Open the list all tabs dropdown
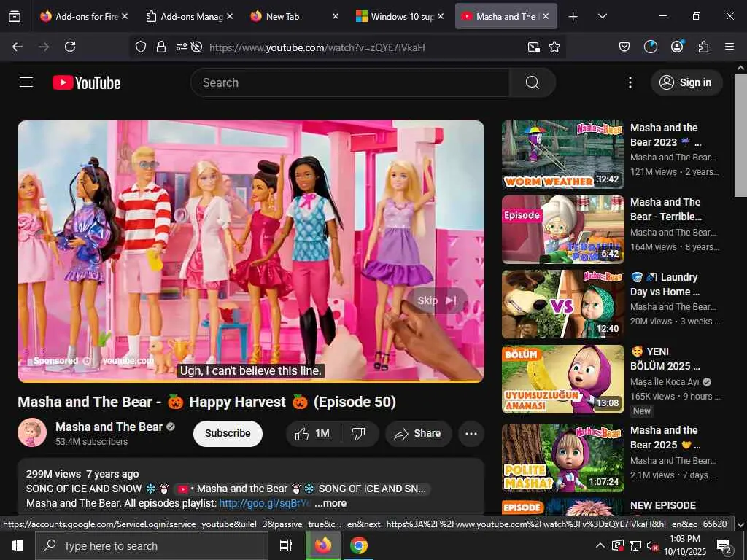 [x=602, y=16]
